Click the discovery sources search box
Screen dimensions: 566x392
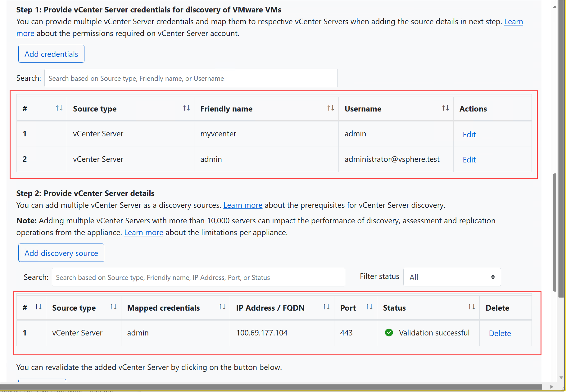pos(198,277)
